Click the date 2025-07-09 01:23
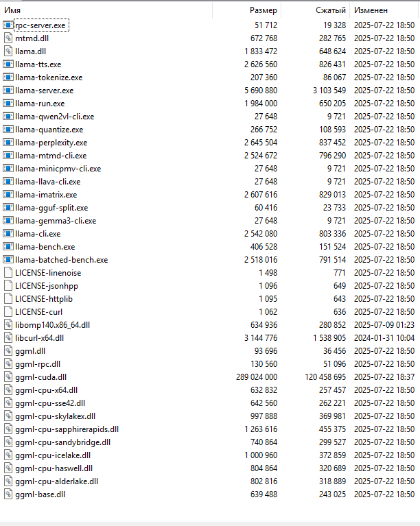420x526 pixels. tap(384, 325)
